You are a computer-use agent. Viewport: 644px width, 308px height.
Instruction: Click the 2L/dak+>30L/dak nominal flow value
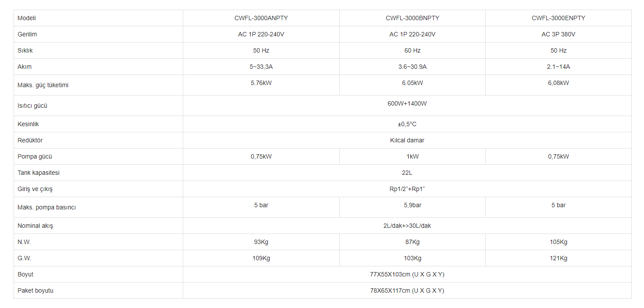pos(407,226)
